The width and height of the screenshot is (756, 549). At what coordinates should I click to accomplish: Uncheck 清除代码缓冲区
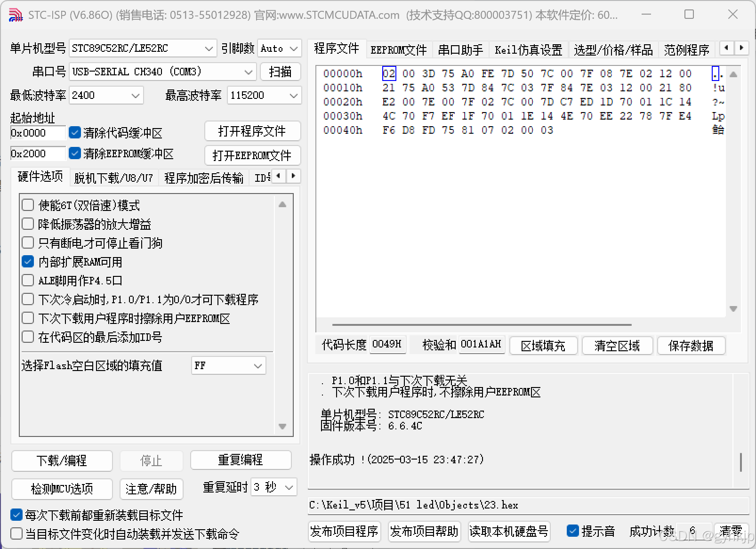[x=75, y=132]
